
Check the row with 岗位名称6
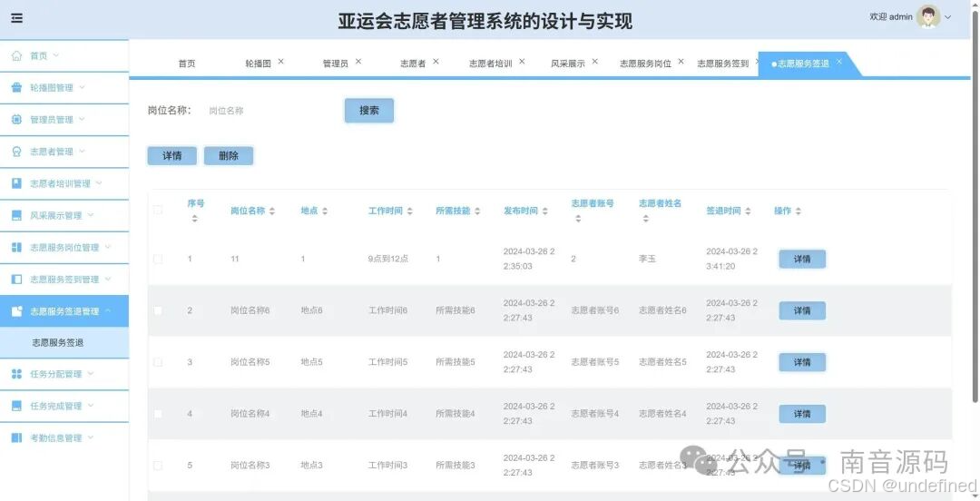(158, 311)
